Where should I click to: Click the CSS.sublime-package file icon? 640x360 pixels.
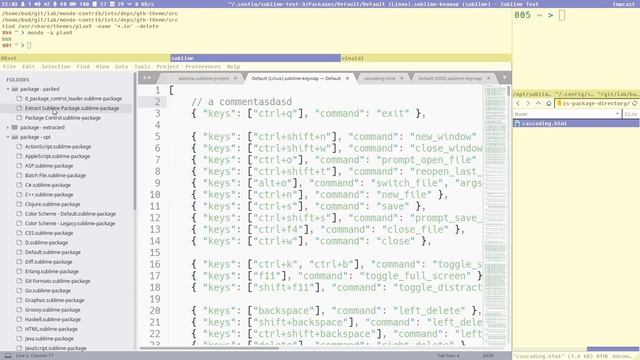point(19,233)
